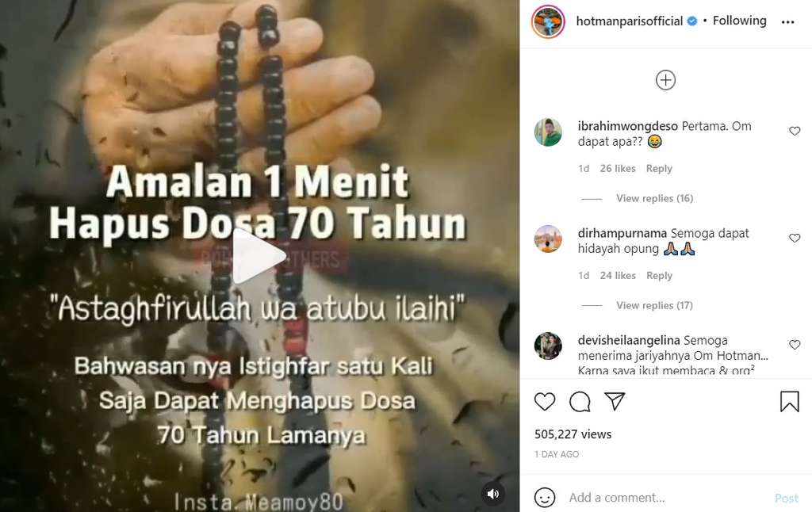
Task: Load more comments with the plus circle
Action: pos(665,80)
